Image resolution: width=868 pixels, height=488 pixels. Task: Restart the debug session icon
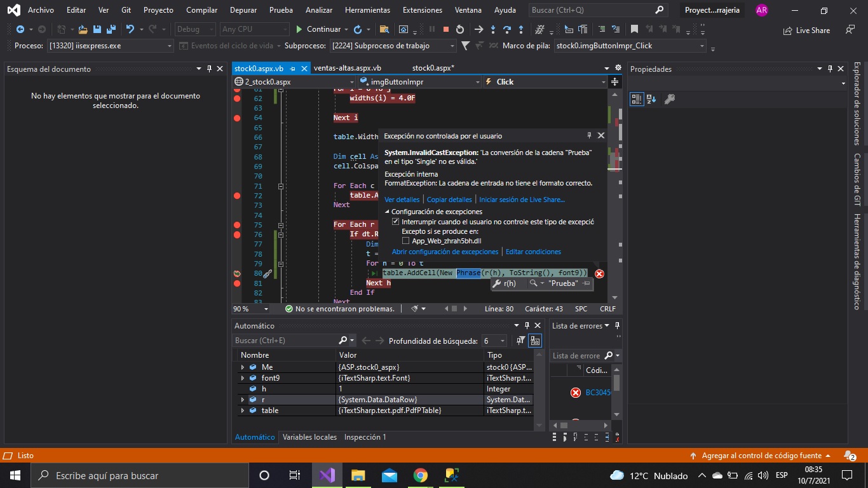[460, 29]
